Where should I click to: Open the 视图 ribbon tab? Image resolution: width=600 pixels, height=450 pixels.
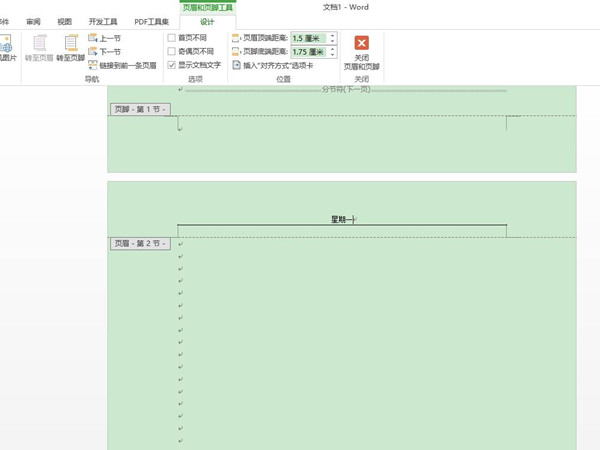(65, 21)
